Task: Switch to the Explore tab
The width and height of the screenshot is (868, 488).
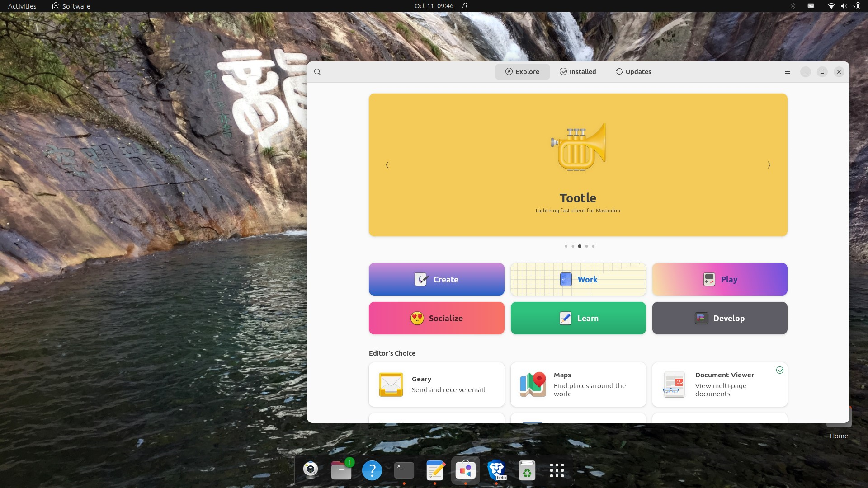Action: tap(522, 72)
